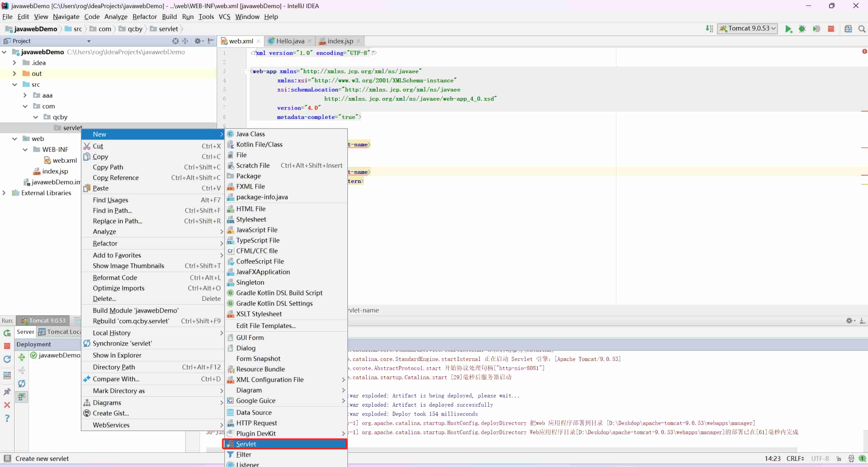Click the scroll-from-source target icon
Viewport: 868px width, 467px height.
(175, 41)
